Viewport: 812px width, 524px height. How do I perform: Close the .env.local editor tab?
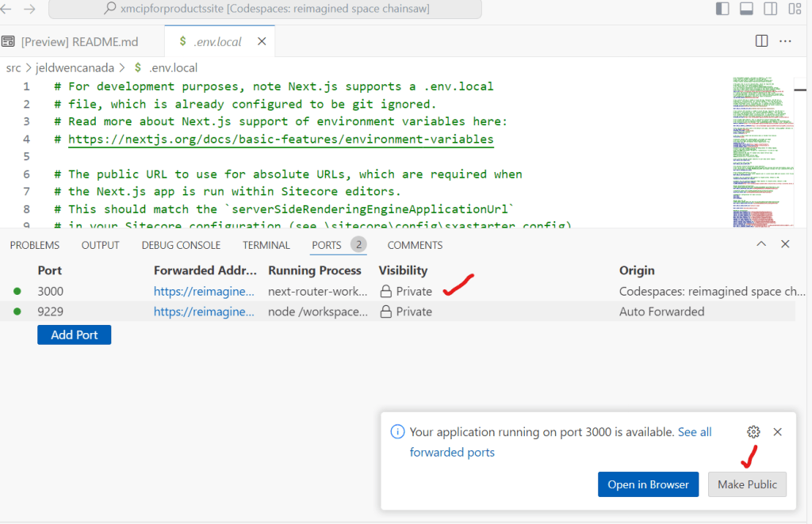[262, 41]
